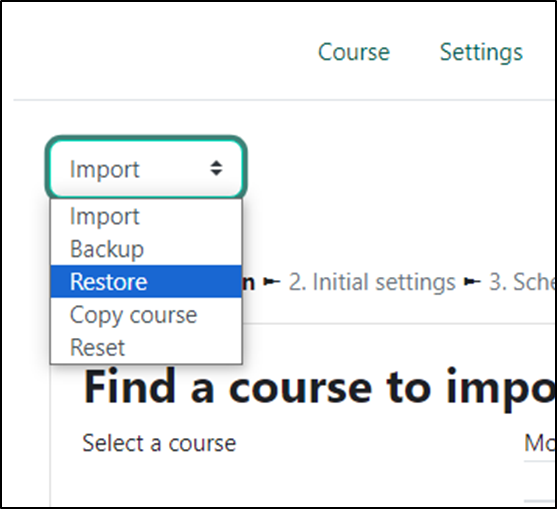Click the Find a course heading
The image size is (557, 509).
coord(319,387)
